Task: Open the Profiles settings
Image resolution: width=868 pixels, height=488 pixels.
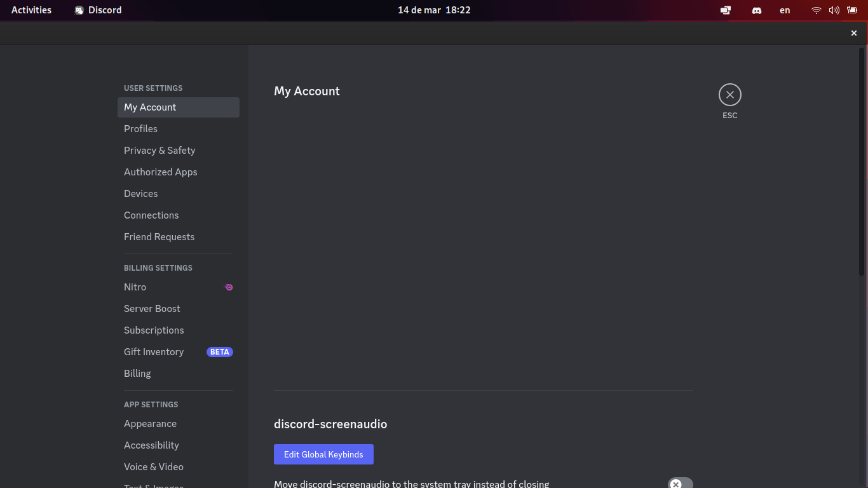Action: 140,128
